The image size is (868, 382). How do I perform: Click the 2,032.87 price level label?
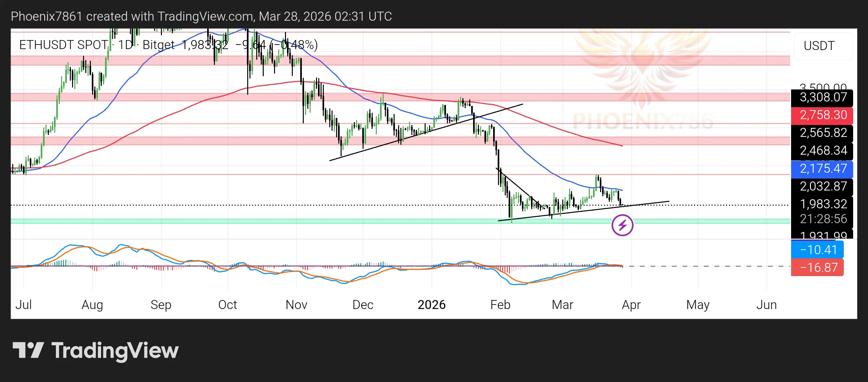tap(821, 186)
